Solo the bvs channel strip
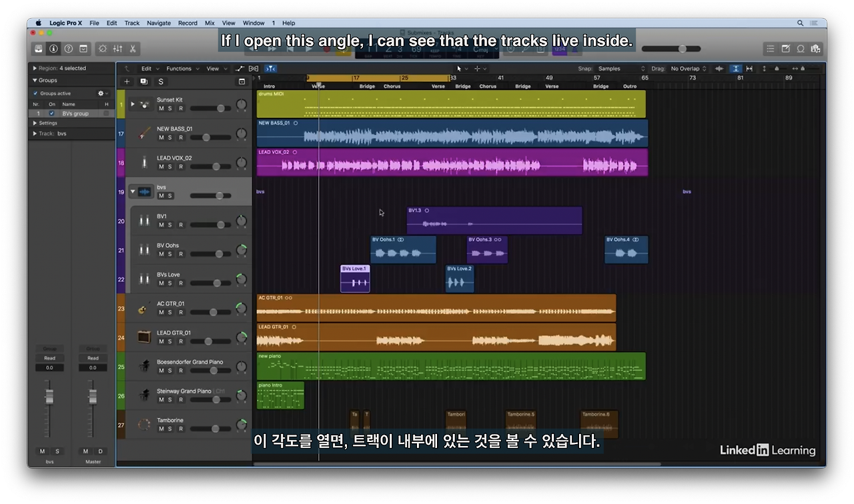The width and height of the screenshot is (854, 504). pyautogui.click(x=57, y=451)
